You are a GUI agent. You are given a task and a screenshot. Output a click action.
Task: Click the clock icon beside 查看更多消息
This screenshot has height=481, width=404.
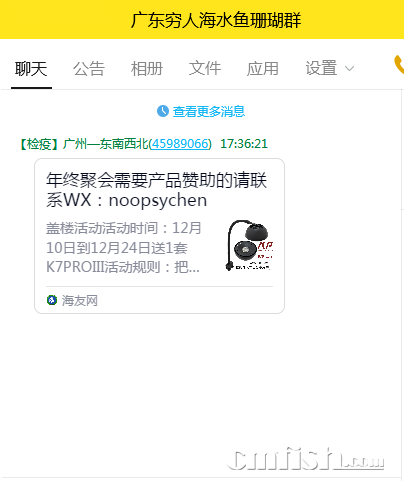tap(163, 111)
